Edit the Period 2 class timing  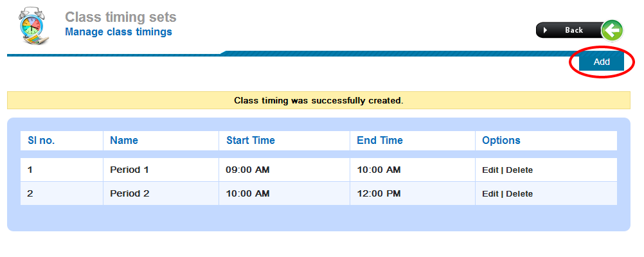tap(490, 193)
